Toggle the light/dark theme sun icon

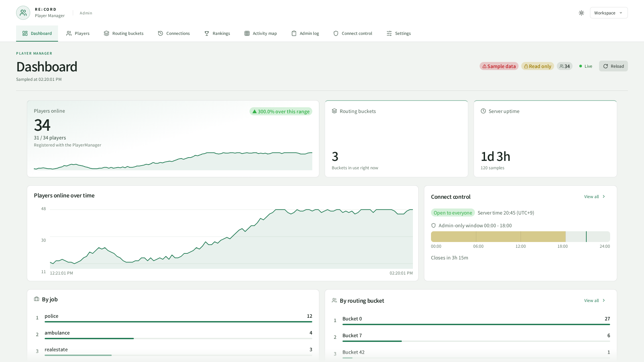[581, 13]
